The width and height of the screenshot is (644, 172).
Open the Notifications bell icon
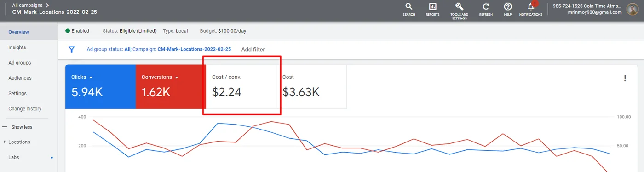tap(530, 6)
